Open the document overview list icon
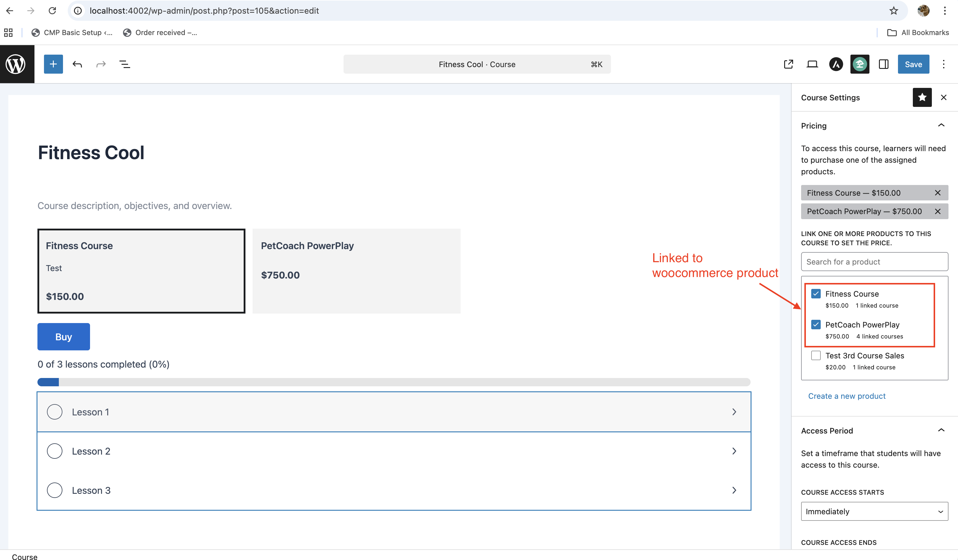 (x=125, y=64)
